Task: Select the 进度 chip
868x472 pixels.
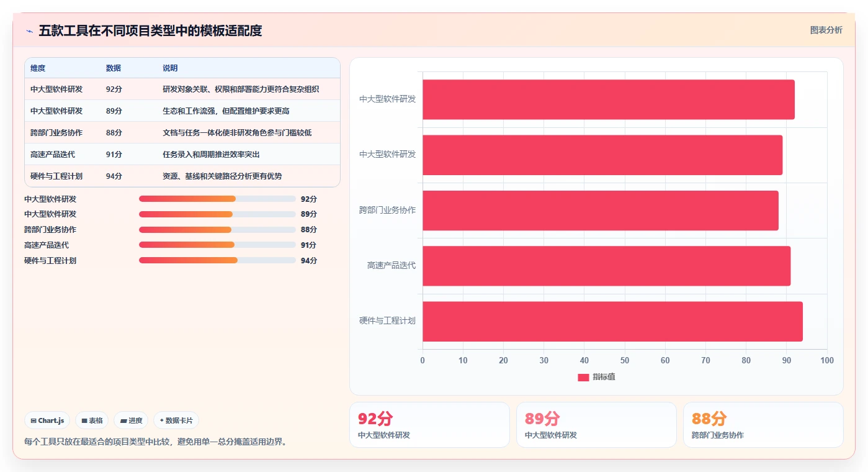Action: point(131,420)
